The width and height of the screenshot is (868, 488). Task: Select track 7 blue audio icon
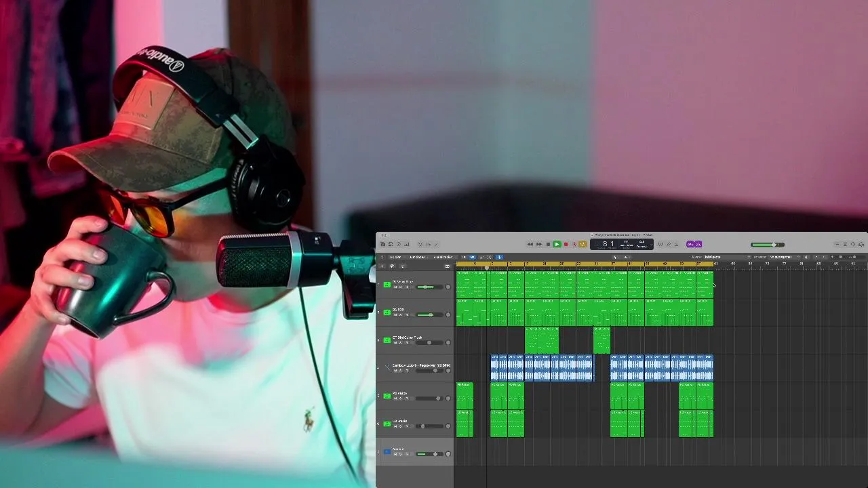coord(387,451)
